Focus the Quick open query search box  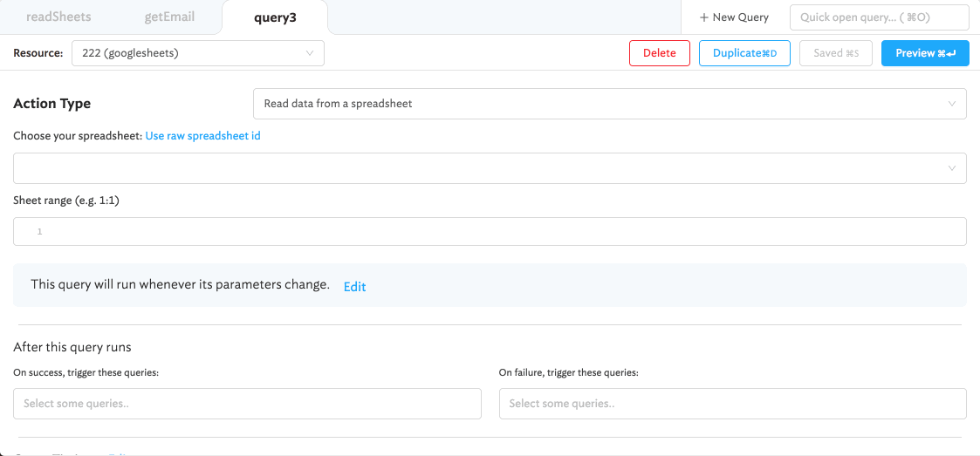(879, 17)
